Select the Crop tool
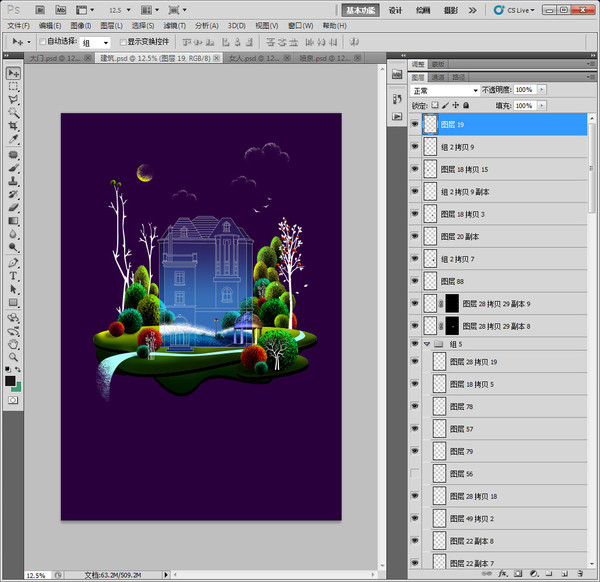This screenshot has height=582, width=600. 13,126
